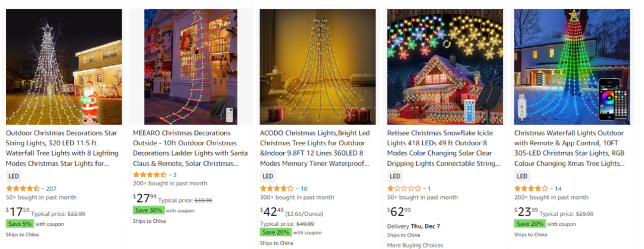Open the 207 reviews link
Screen dimensions: 644x249
pyautogui.click(x=51, y=189)
